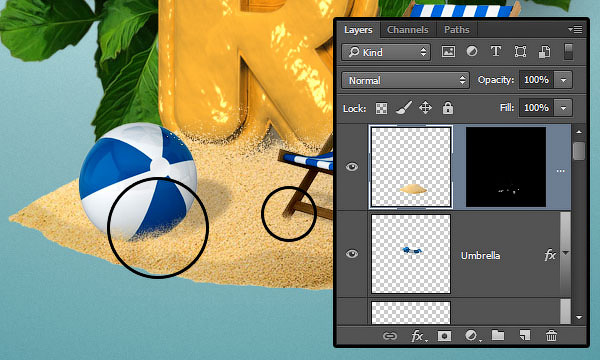Open the Opacity slider dropdown arrow
Screen dimensions: 600x360
[x=563, y=80]
